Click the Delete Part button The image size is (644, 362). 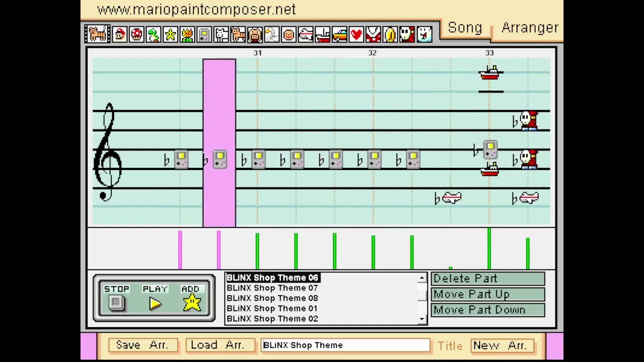point(488,279)
